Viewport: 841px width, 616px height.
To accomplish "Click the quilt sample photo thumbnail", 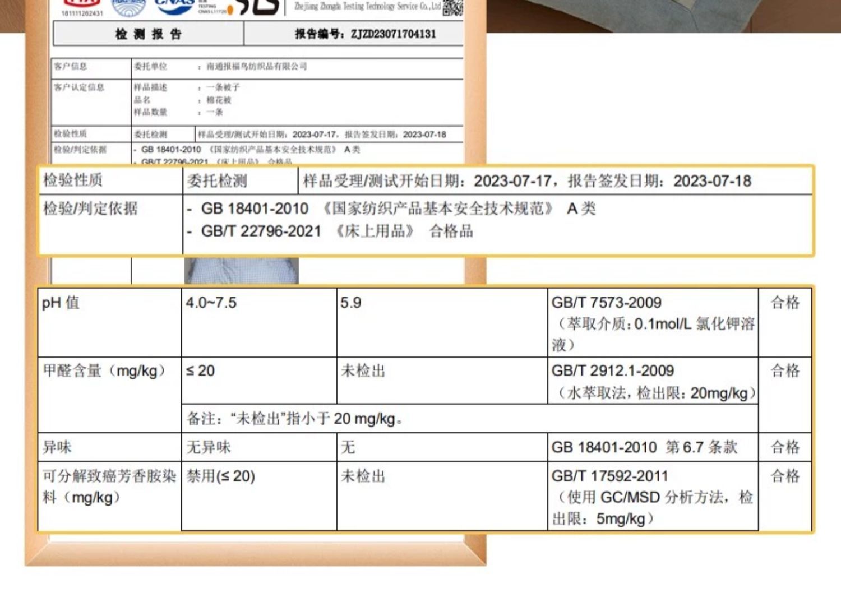I will tap(242, 271).
